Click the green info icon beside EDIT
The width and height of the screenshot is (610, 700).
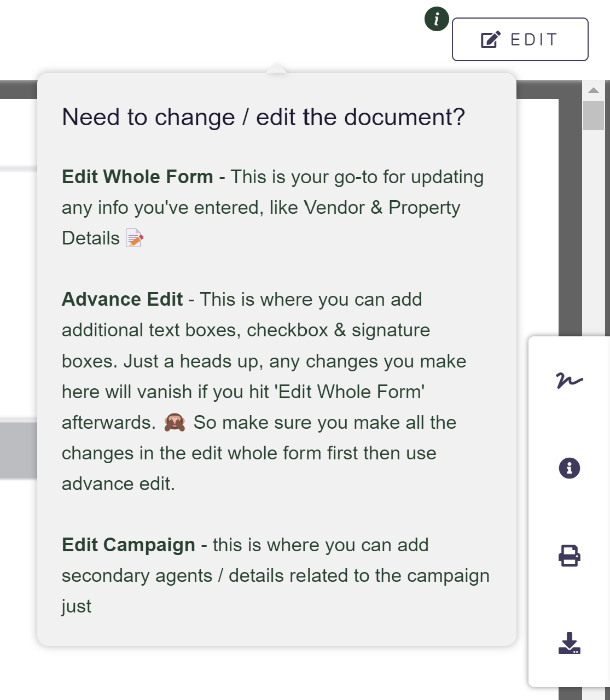(x=437, y=20)
